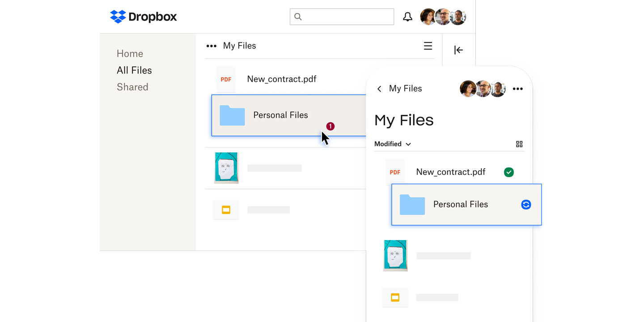The width and height of the screenshot is (644, 322).
Task: Expand the Modified sort dropdown
Action: [392, 144]
